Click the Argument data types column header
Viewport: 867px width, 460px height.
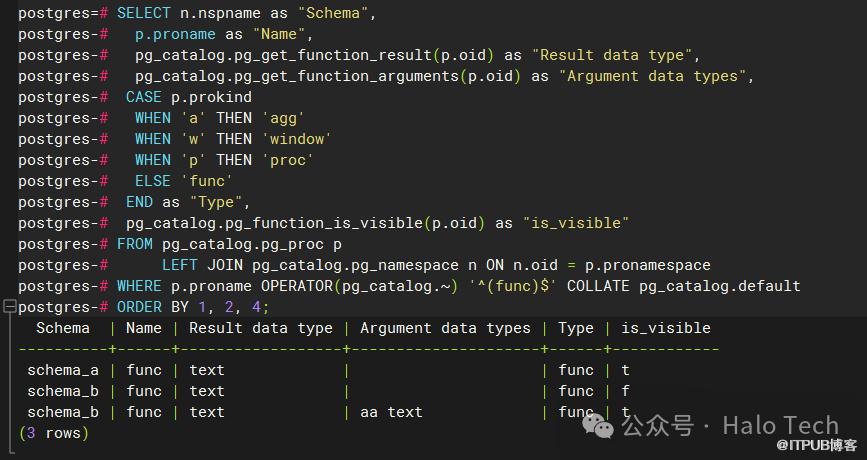click(445, 328)
